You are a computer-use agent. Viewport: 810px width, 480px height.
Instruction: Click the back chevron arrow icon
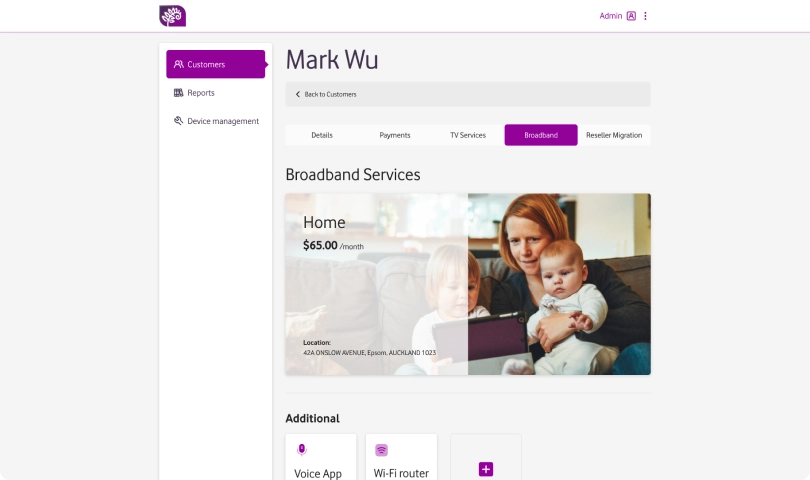click(x=298, y=94)
